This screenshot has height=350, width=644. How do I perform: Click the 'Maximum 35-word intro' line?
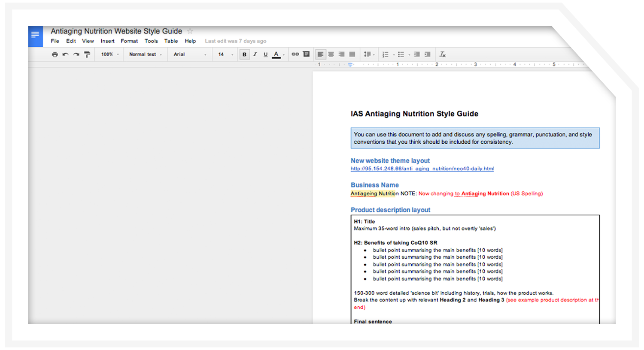coord(425,229)
